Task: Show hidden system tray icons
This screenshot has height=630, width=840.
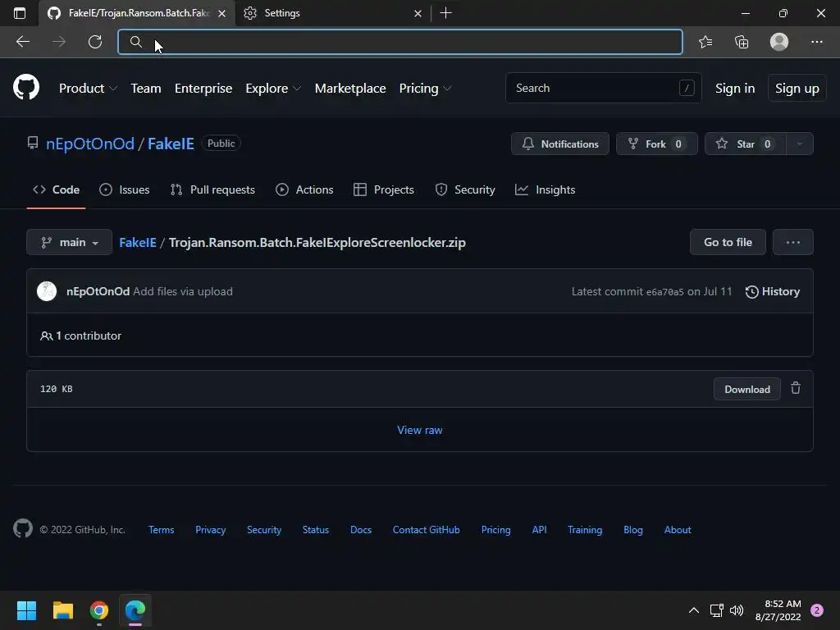Action: point(693,610)
